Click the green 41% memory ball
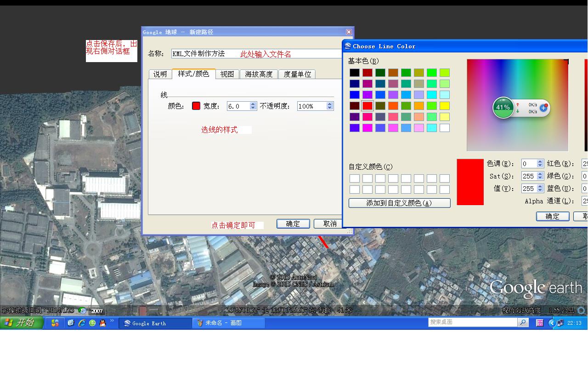 [503, 107]
